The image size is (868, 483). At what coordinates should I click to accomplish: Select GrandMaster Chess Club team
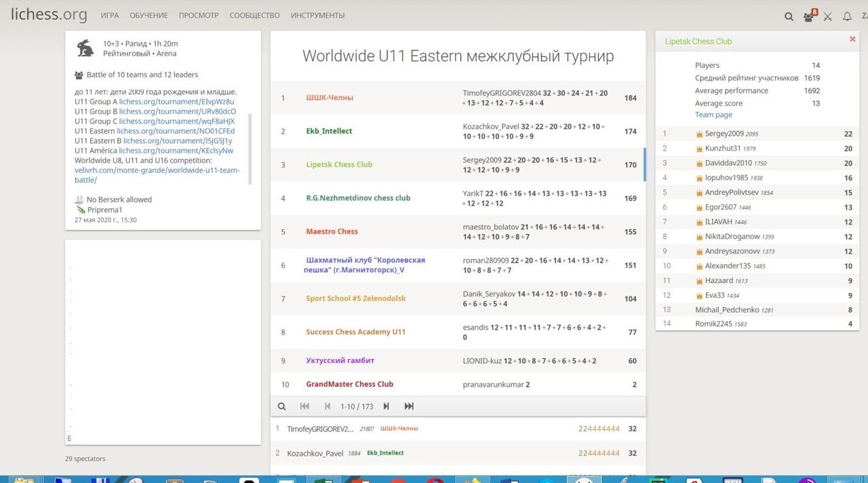(x=349, y=384)
